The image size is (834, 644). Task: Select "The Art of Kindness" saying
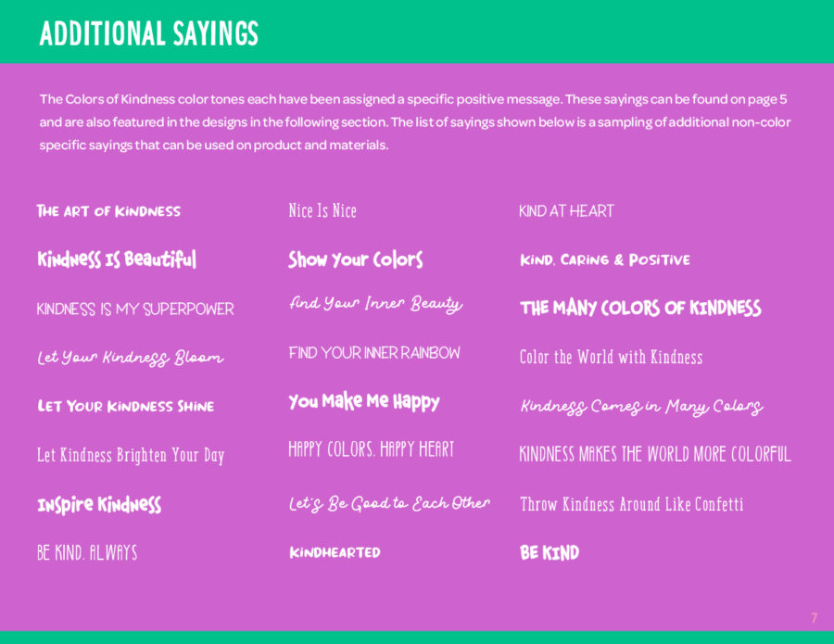point(108,211)
